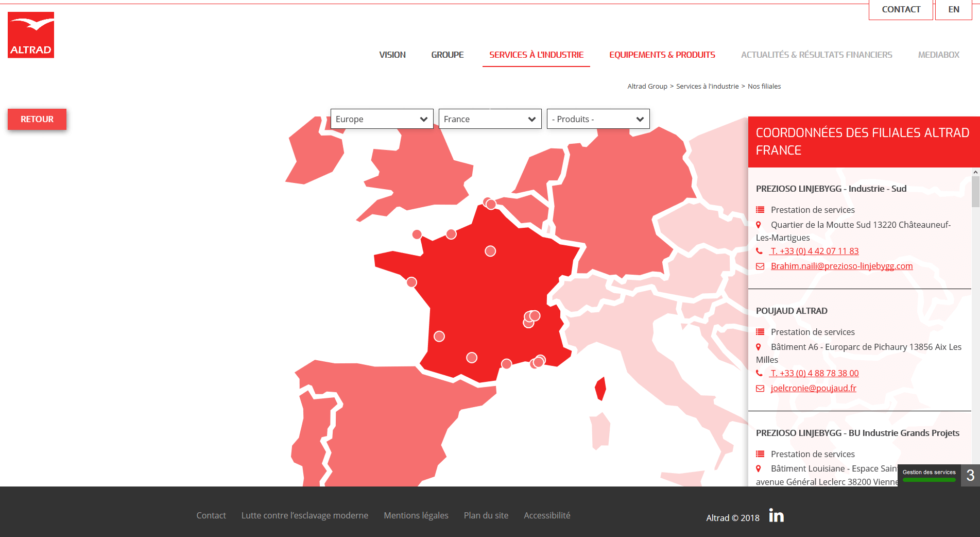Image resolution: width=980 pixels, height=537 pixels.
Task: Open footer Contact link
Action: click(x=211, y=515)
